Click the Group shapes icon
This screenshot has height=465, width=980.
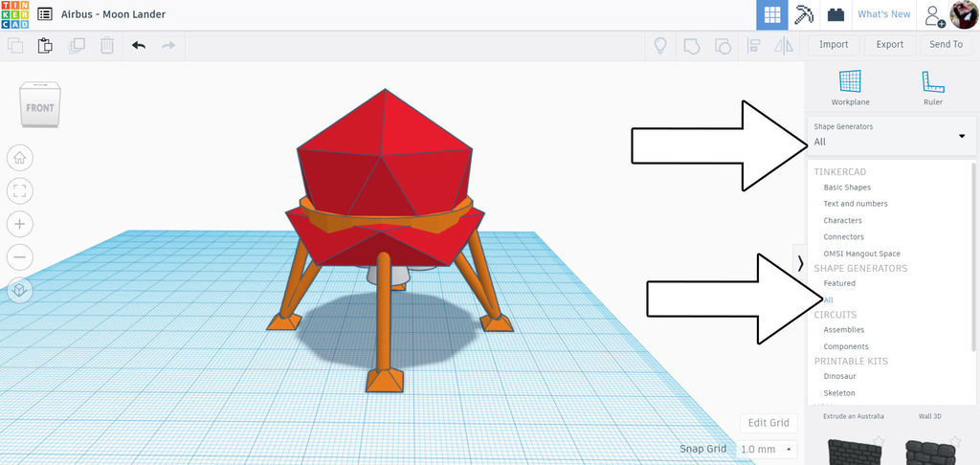pos(691,45)
